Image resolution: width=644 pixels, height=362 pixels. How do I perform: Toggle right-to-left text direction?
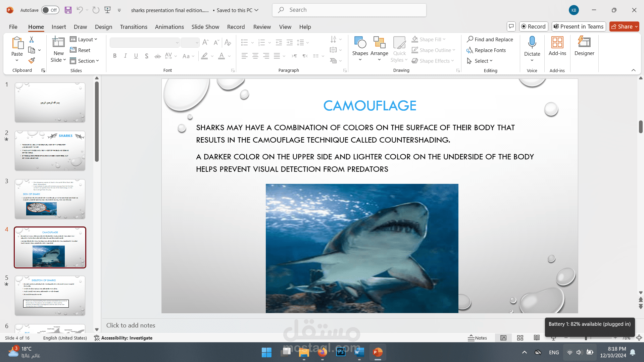click(x=305, y=56)
